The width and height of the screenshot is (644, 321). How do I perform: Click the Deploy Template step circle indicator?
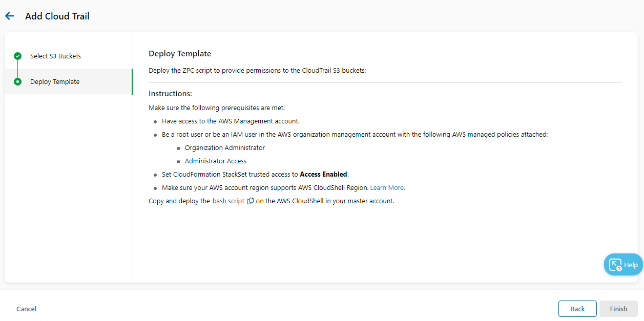point(18,82)
